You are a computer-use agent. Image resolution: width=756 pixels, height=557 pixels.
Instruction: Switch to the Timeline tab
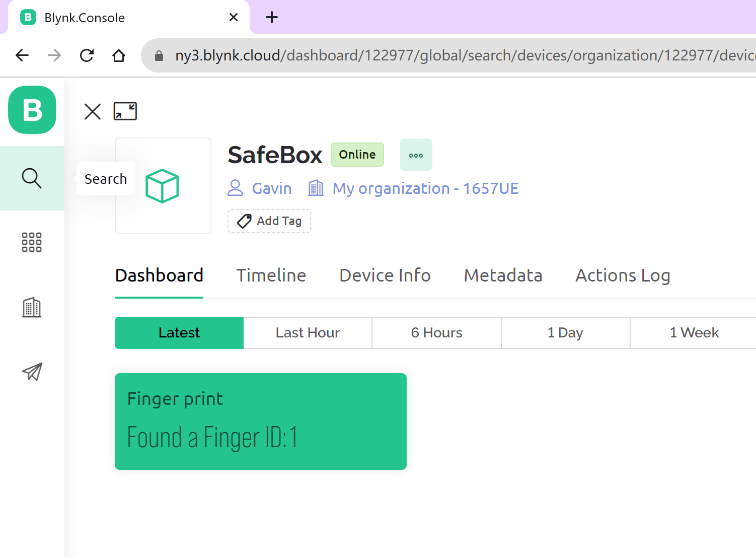pyautogui.click(x=271, y=275)
